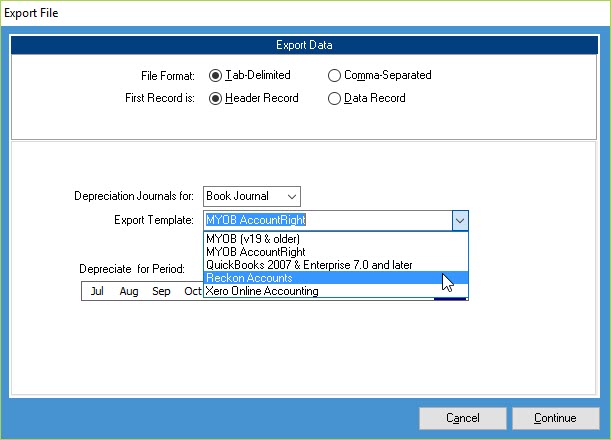Click the MYOB AccountRight template text field

pyautogui.click(x=328, y=221)
